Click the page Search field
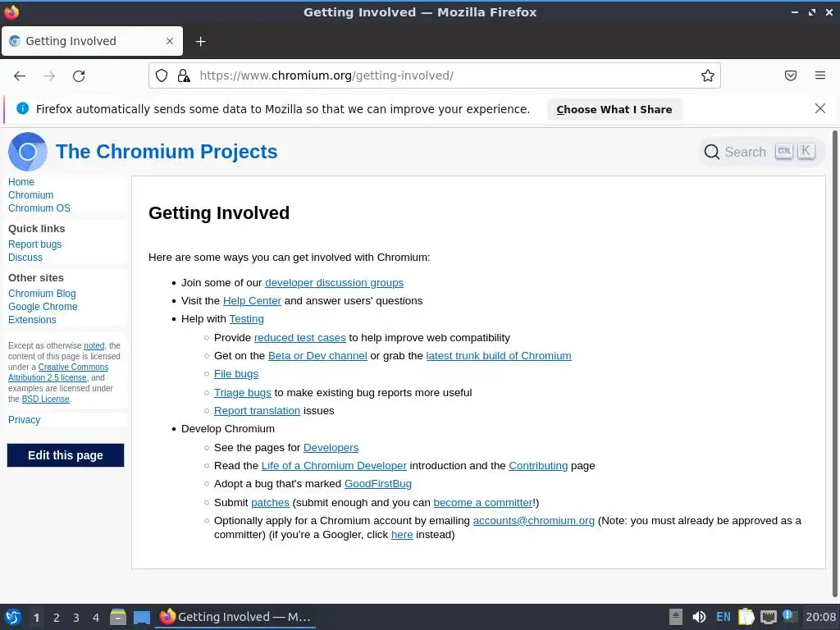Viewport: 840px width, 630px height. coord(761,152)
